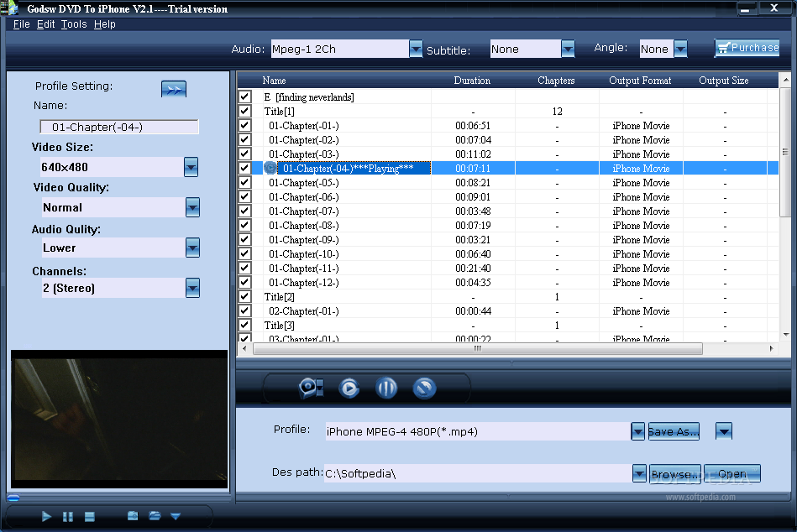Viewport: 797px width, 532px height.
Task: Click the horizontal scrollbar right arrow
Action: pos(772,348)
